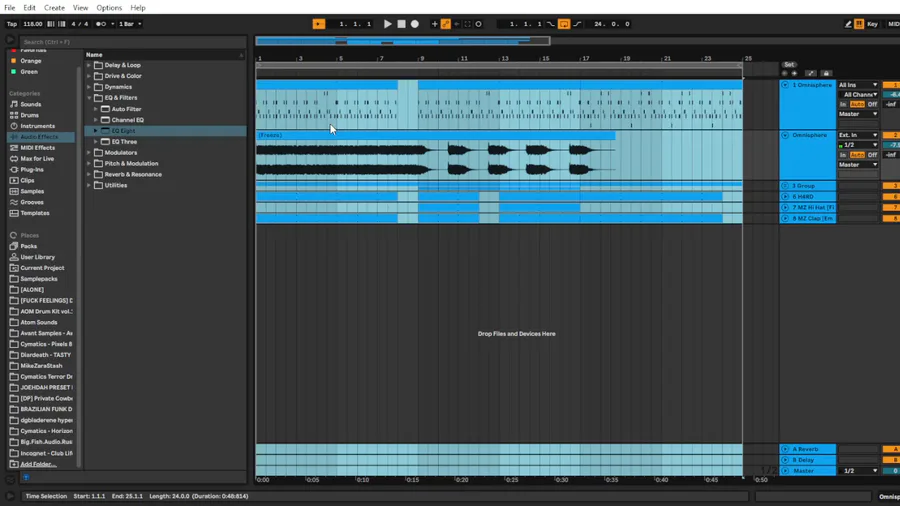900x506 pixels.
Task: Toggle the Follow playback button
Action: [x=319, y=24]
